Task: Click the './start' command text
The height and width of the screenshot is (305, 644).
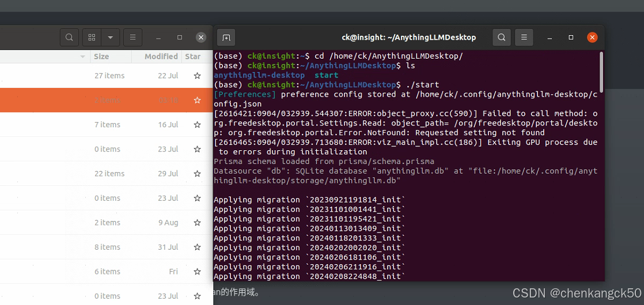Action: (422, 85)
